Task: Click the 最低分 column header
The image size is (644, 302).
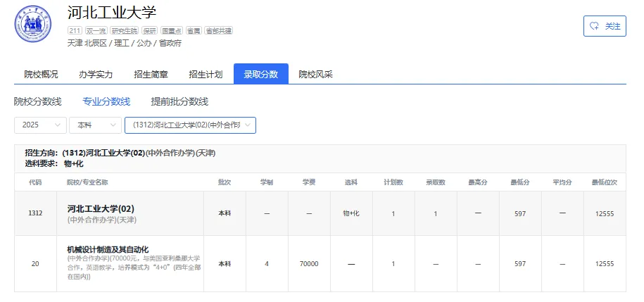Action: click(520, 182)
